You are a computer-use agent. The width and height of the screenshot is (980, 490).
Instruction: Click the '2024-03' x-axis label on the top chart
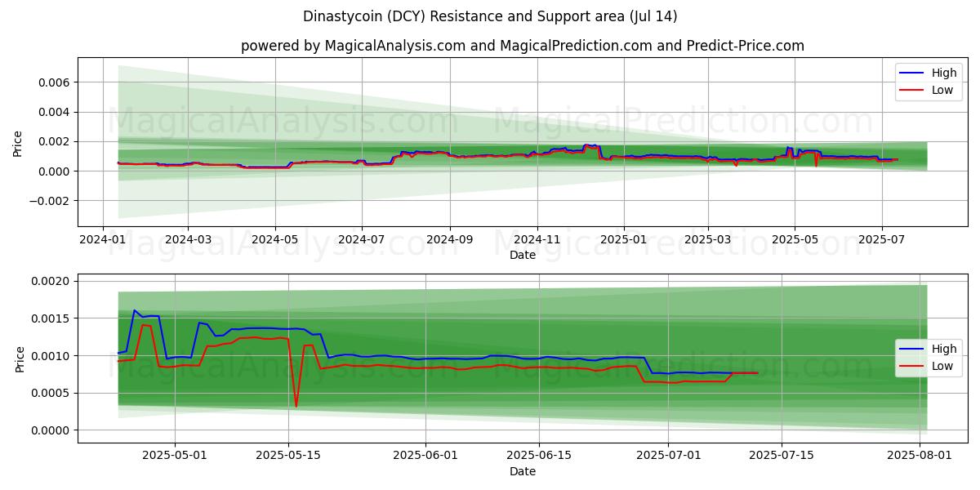click(x=188, y=240)
